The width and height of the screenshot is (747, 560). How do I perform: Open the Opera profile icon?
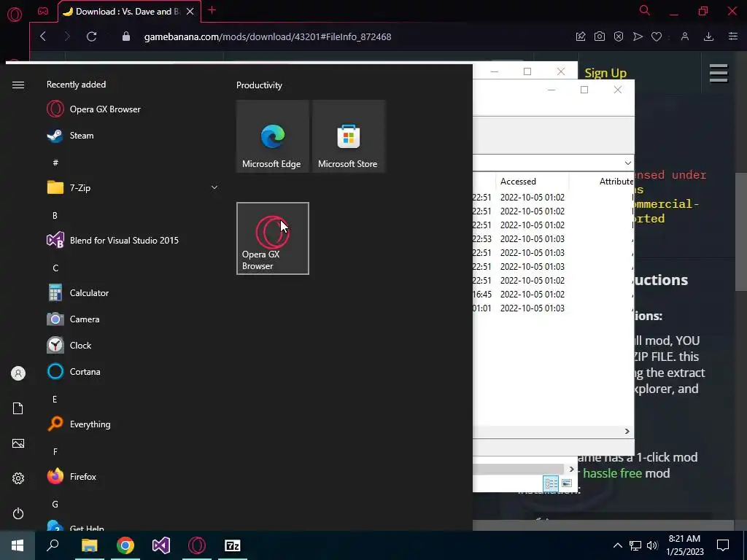click(684, 36)
